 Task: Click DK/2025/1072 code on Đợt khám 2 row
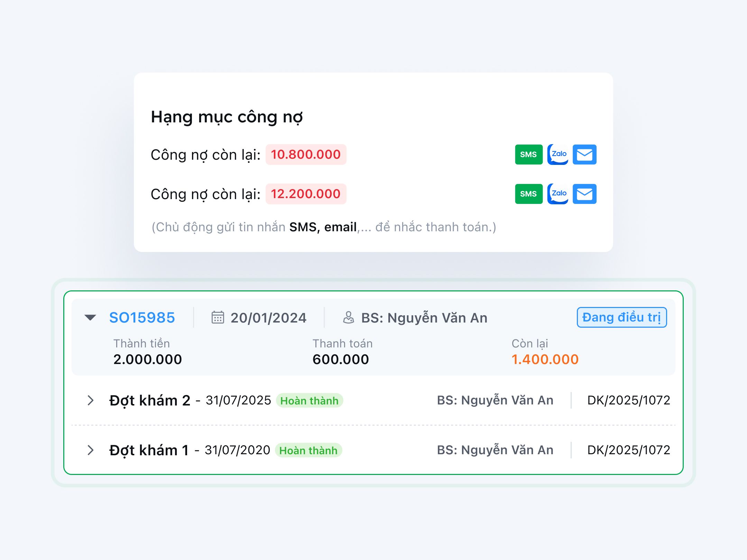click(628, 400)
